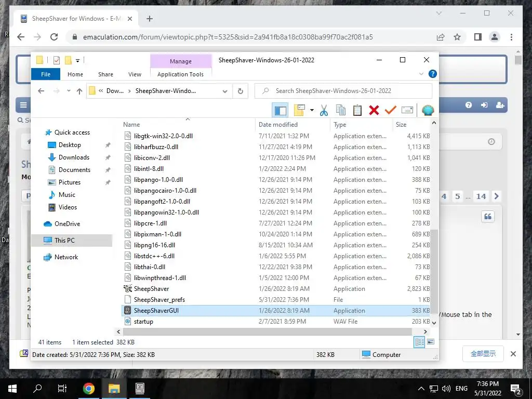Viewport: 532px width, 399px height.
Task: Click address bar chevron before Dow...
Action: point(101,91)
